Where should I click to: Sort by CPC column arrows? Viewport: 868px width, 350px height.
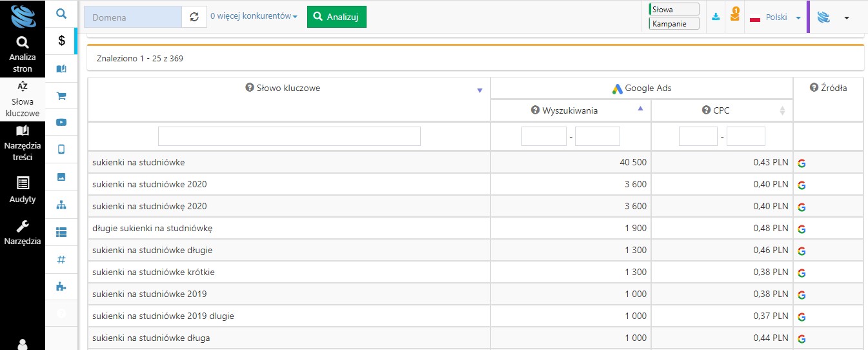pyautogui.click(x=782, y=111)
